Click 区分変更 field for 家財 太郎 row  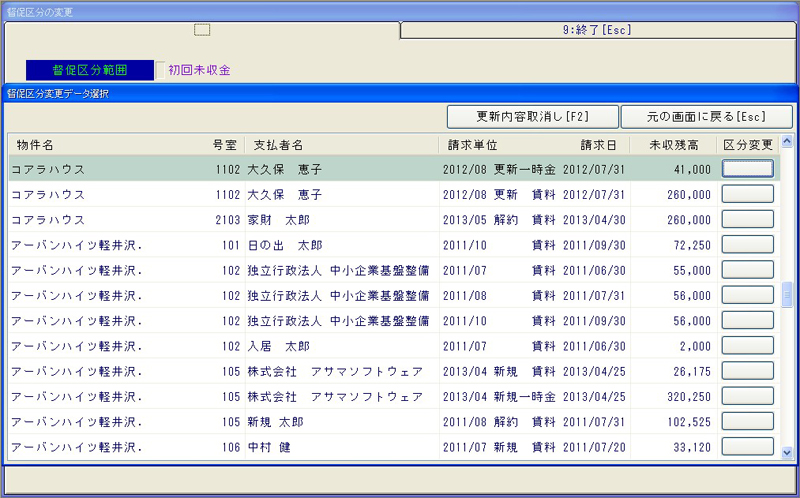[x=747, y=219]
